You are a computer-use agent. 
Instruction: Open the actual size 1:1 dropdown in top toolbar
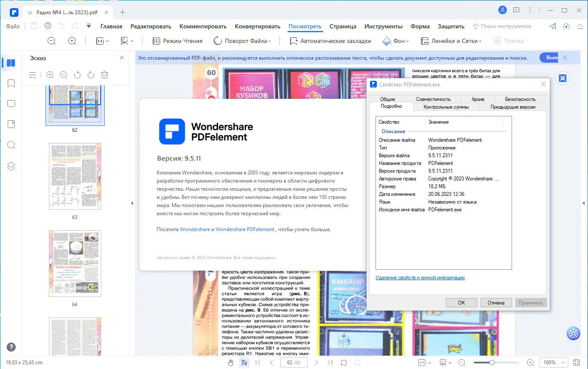(x=102, y=41)
